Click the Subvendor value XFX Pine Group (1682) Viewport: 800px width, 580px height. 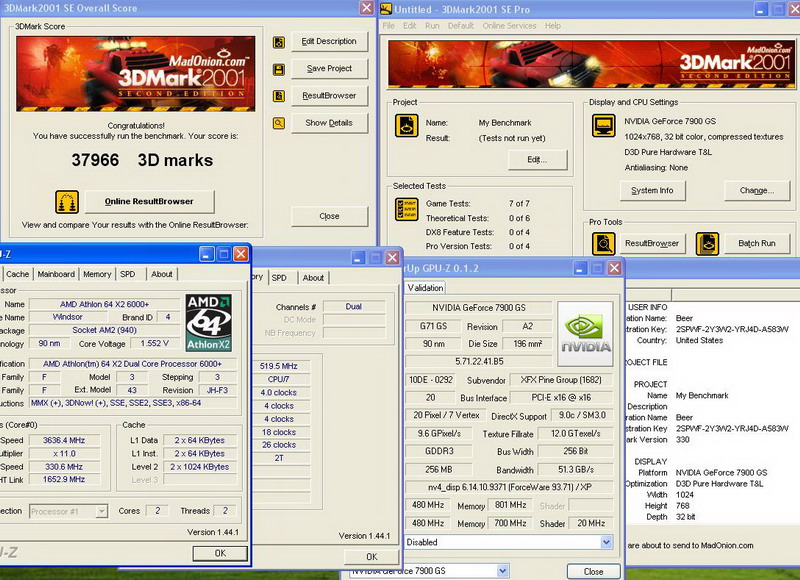pos(561,380)
